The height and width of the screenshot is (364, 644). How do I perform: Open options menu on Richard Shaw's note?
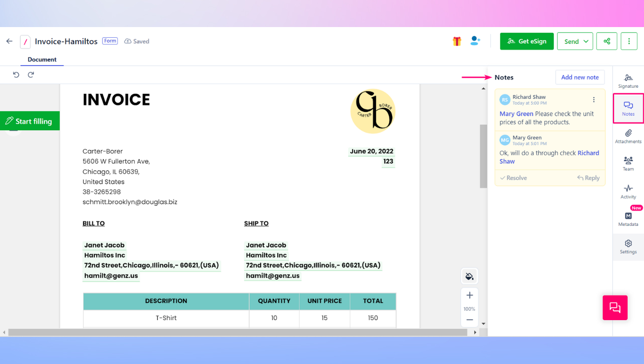pos(594,99)
